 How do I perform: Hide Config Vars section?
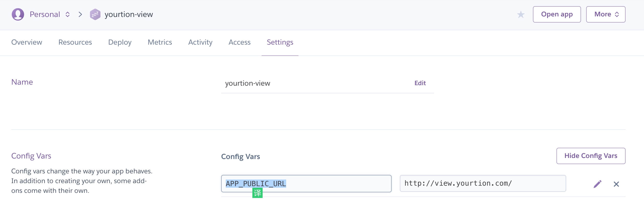point(591,156)
